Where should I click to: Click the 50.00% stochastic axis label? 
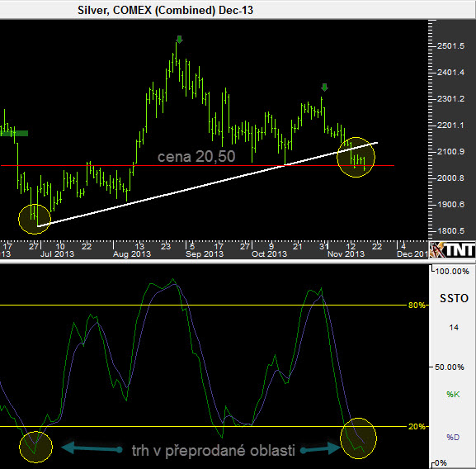tap(450, 367)
